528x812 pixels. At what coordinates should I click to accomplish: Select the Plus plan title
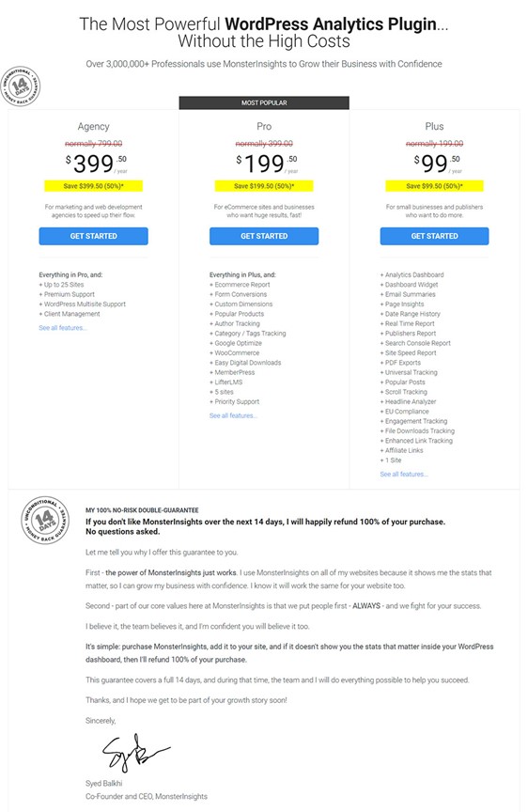point(434,126)
